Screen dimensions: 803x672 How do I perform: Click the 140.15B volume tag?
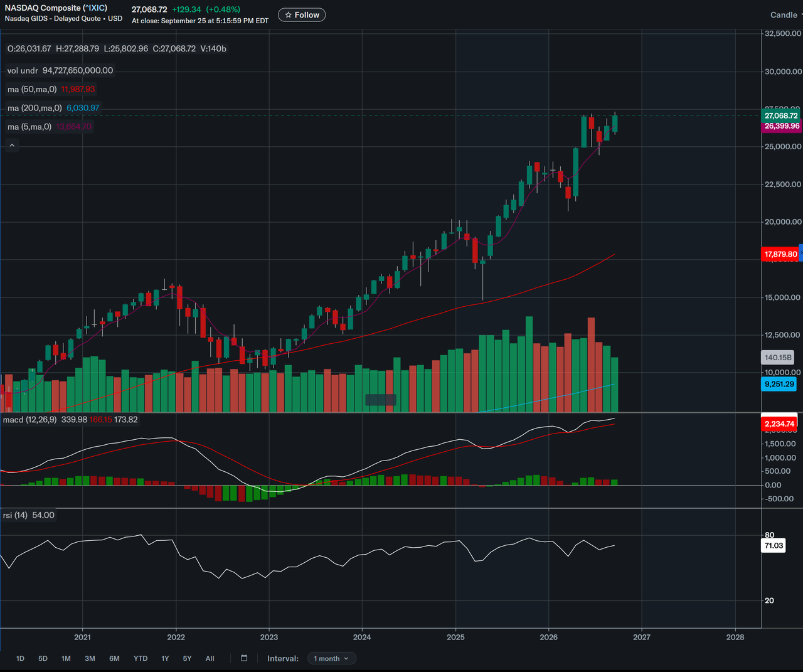click(778, 358)
